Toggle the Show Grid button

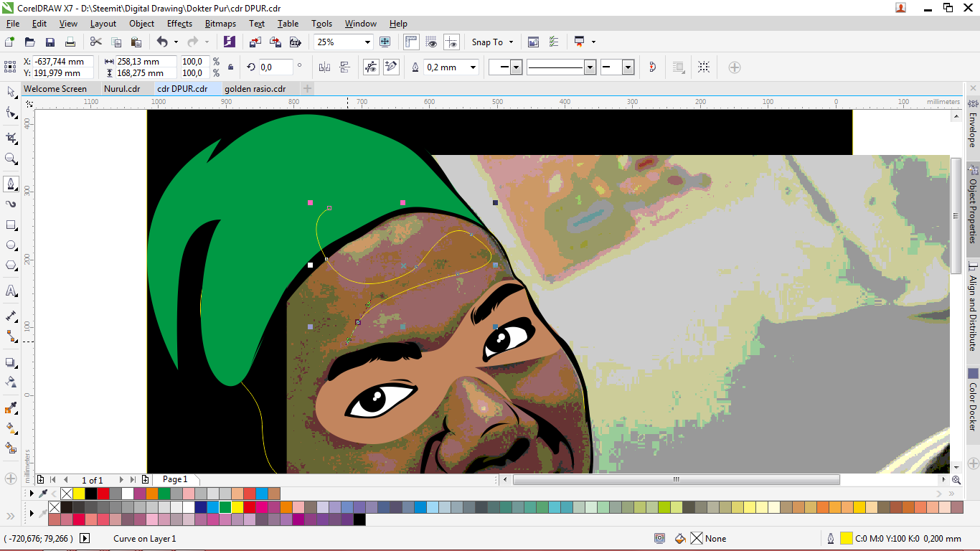click(431, 42)
